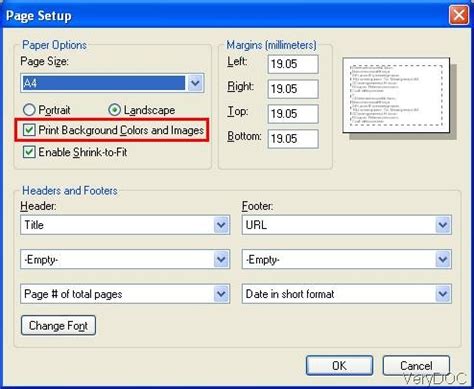Open the Page Size A4 dropdown
Screen dimensions: 474x389
pos(112,83)
